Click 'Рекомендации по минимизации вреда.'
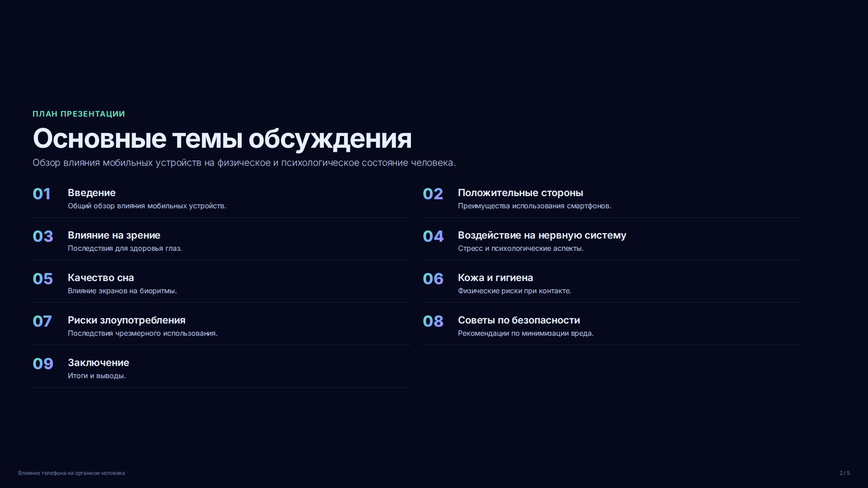The height and width of the screenshot is (488, 868). 526,333
